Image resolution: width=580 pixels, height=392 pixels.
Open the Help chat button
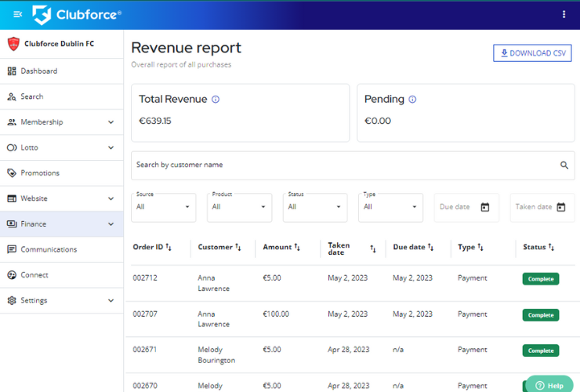tap(549, 385)
